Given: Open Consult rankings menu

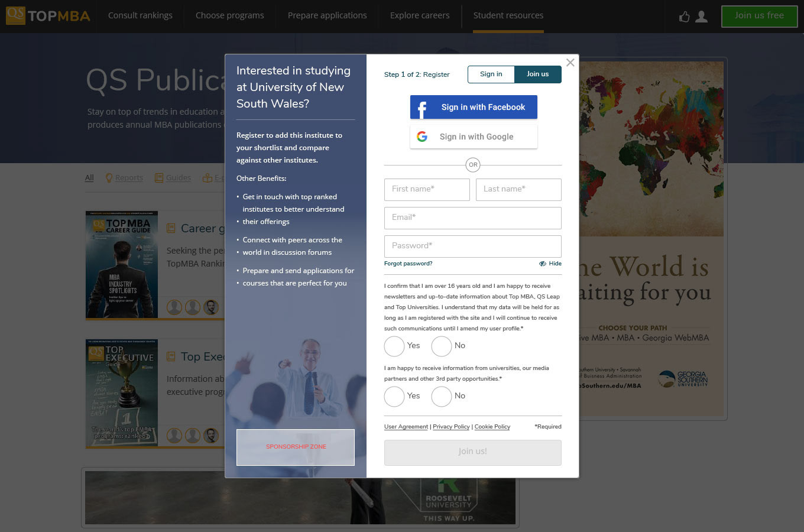Looking at the screenshot, I should pyautogui.click(x=140, y=16).
